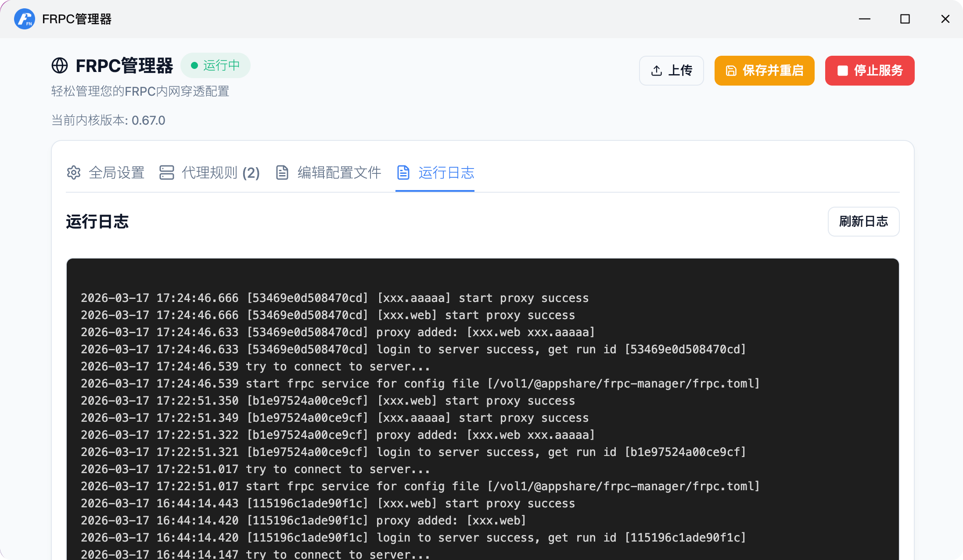Click the 保存并重启 button
The image size is (963, 560).
(x=764, y=71)
